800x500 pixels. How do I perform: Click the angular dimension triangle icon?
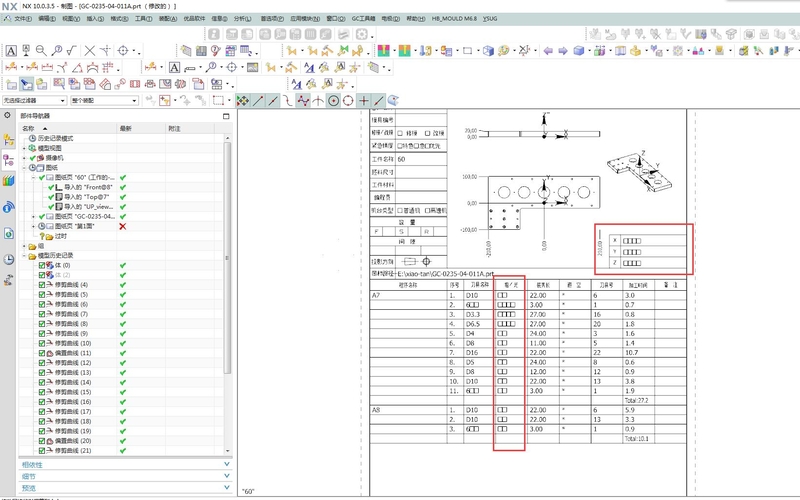(x=77, y=67)
